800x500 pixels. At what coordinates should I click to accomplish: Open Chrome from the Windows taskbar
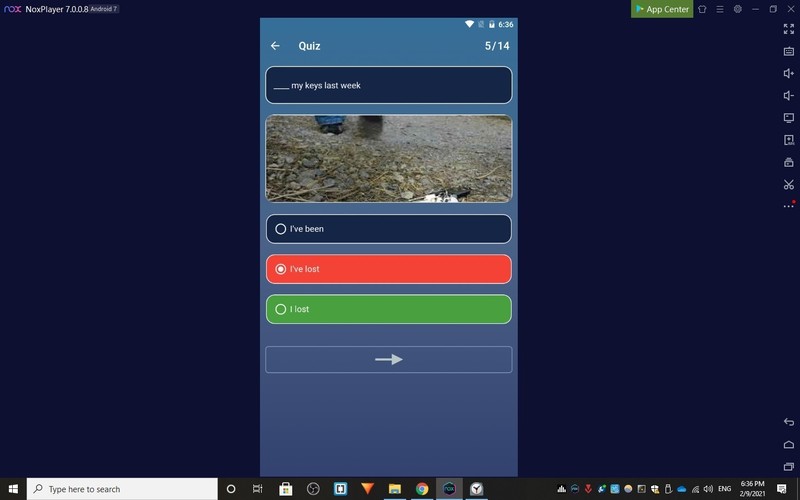pyautogui.click(x=421, y=489)
